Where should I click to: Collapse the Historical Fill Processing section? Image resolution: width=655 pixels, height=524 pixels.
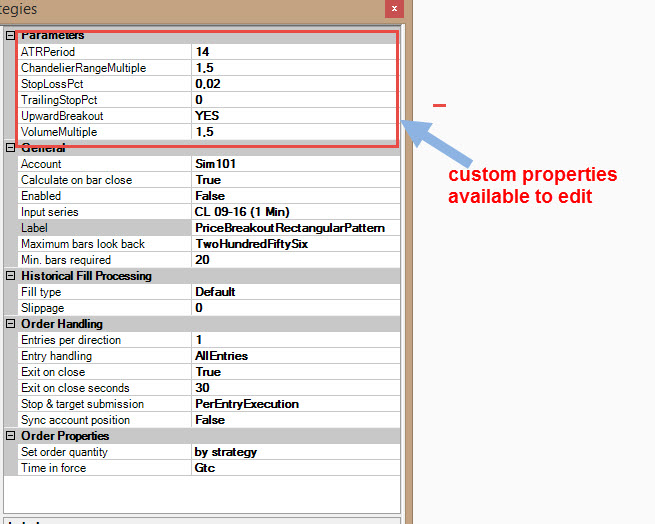10,276
